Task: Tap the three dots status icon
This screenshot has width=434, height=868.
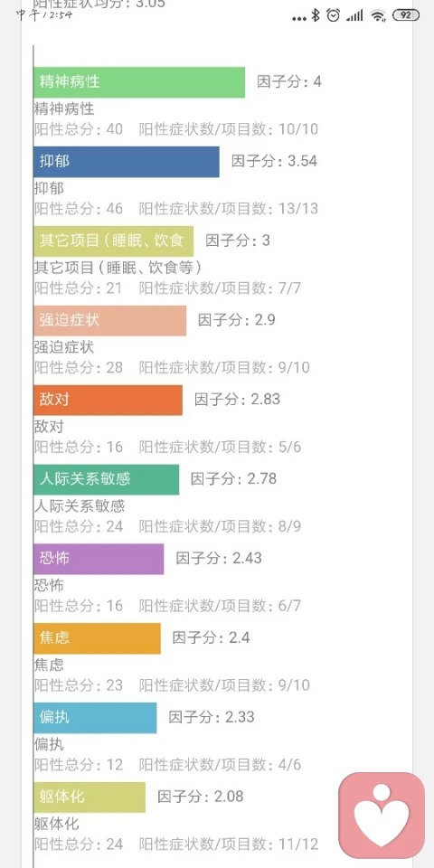Action: point(299,19)
